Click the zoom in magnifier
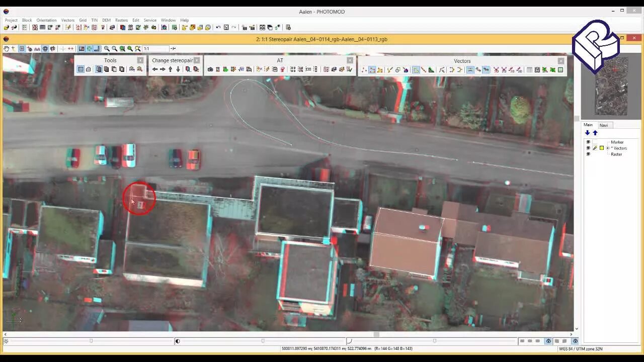The width and height of the screenshot is (644, 362). [x=107, y=49]
